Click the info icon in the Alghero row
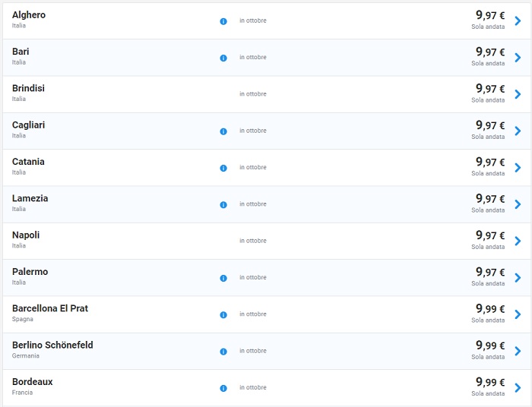Screen dimensions: 532x407 click(223, 21)
